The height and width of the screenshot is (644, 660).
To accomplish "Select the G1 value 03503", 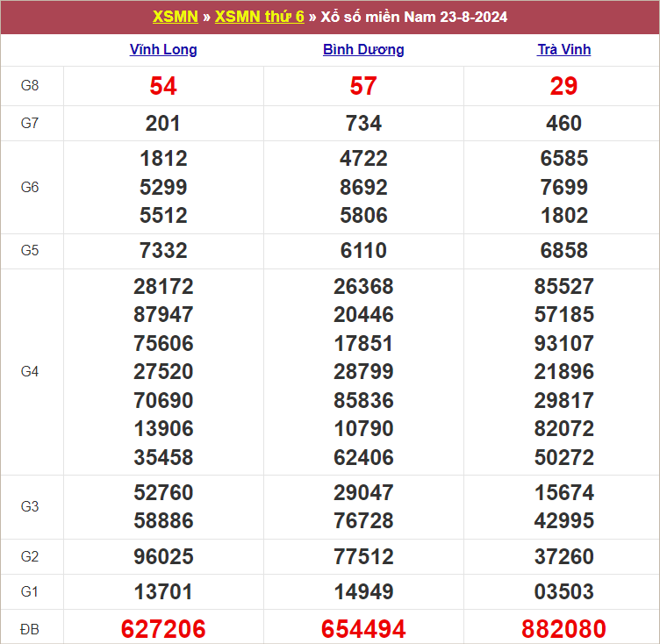I will 564,592.
